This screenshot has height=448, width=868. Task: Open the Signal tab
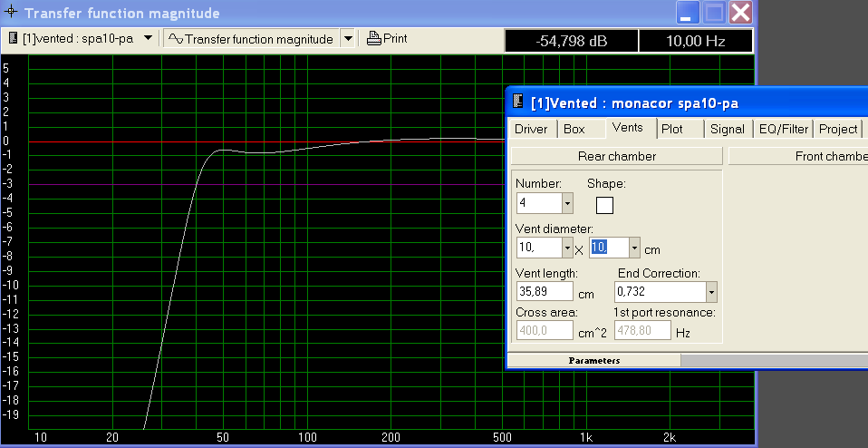(727, 129)
